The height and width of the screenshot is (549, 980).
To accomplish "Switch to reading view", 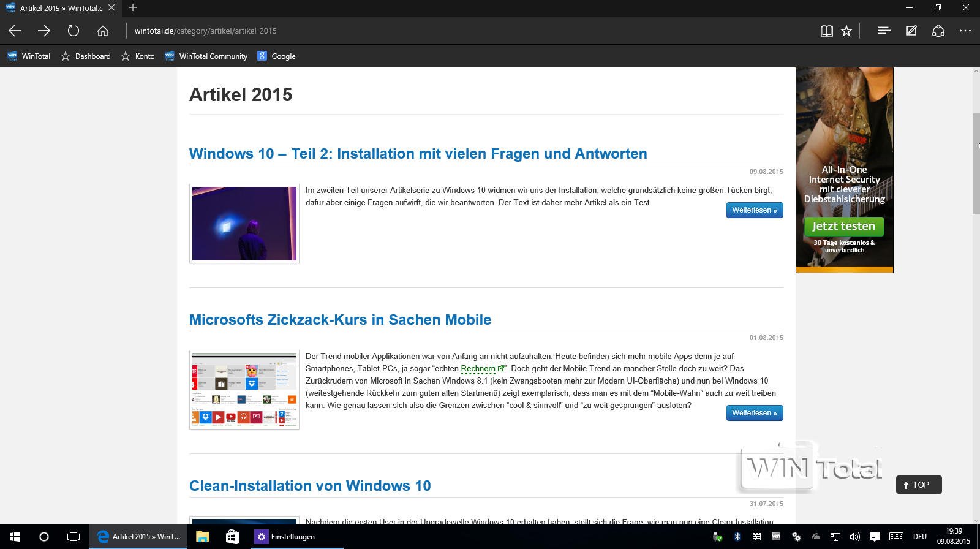I will pyautogui.click(x=826, y=31).
